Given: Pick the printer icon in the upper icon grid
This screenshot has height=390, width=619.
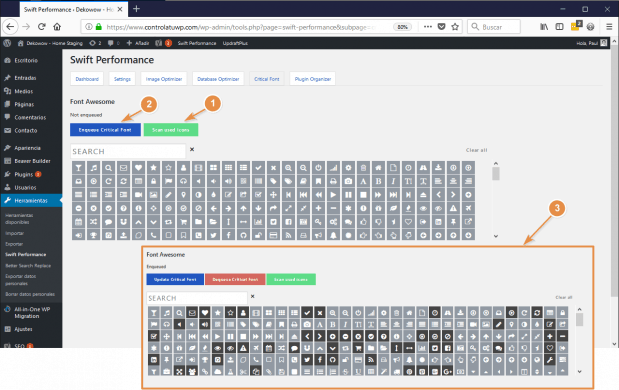Looking at the screenshot, I should [x=334, y=181].
